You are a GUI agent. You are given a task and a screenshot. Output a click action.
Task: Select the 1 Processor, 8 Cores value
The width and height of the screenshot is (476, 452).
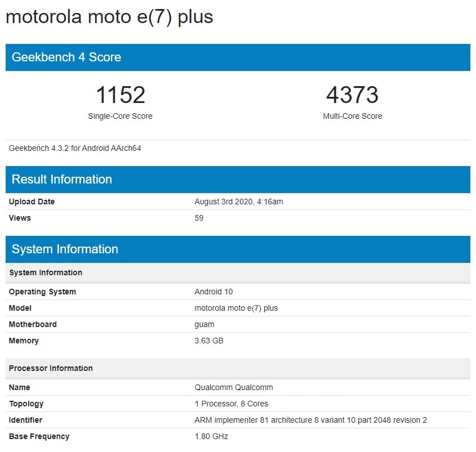coord(232,404)
